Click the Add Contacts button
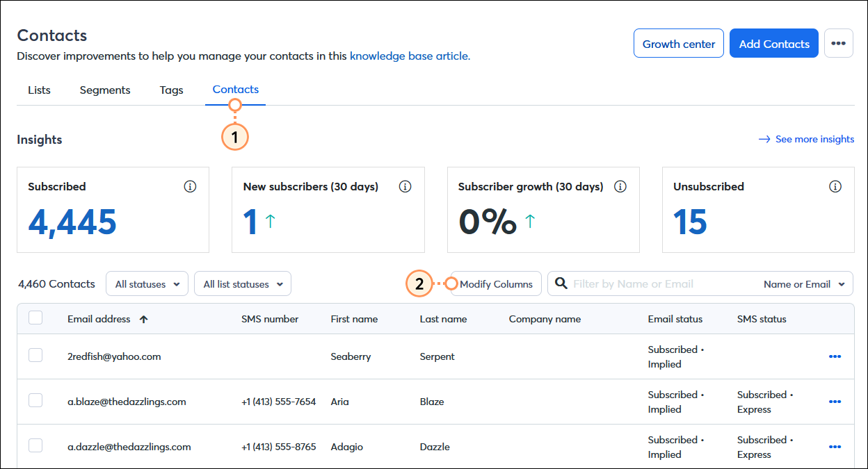The image size is (868, 469). point(774,43)
